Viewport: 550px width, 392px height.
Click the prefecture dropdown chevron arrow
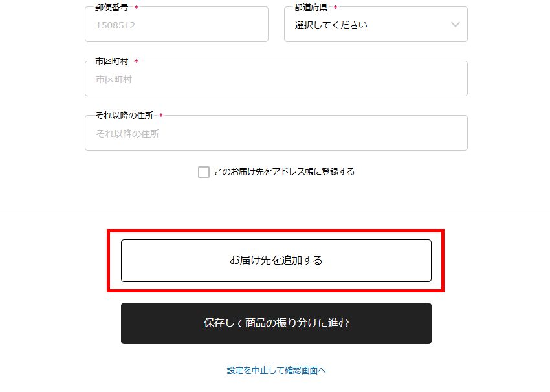(455, 25)
